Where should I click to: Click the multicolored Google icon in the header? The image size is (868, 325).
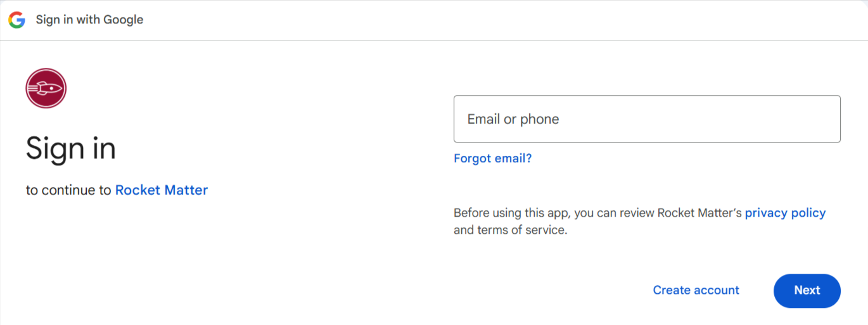[x=16, y=20]
